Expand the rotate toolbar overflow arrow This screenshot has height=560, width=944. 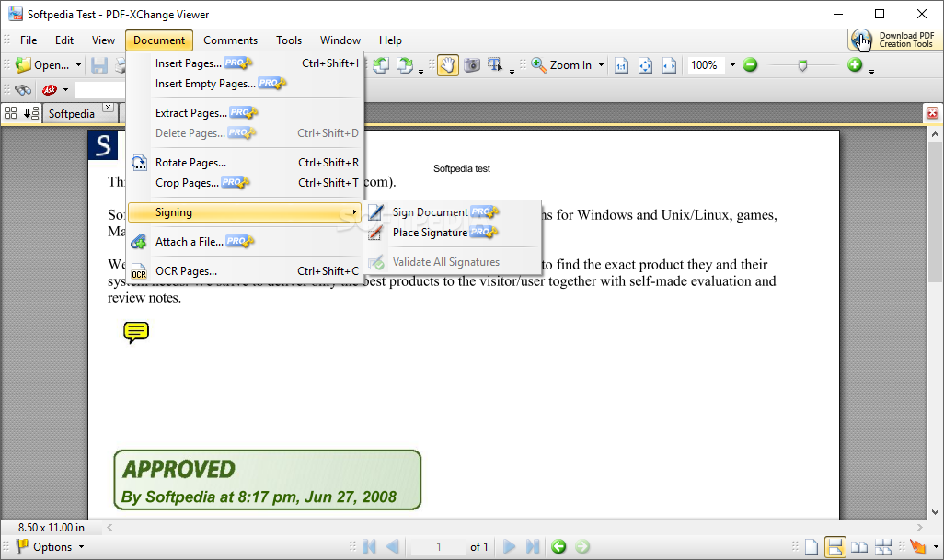(420, 72)
